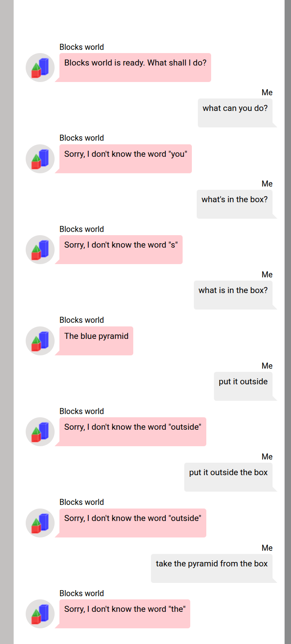This screenshot has width=291, height=644.
Task: Click the "Blocks world is ready" greeting bubble
Action: [135, 67]
